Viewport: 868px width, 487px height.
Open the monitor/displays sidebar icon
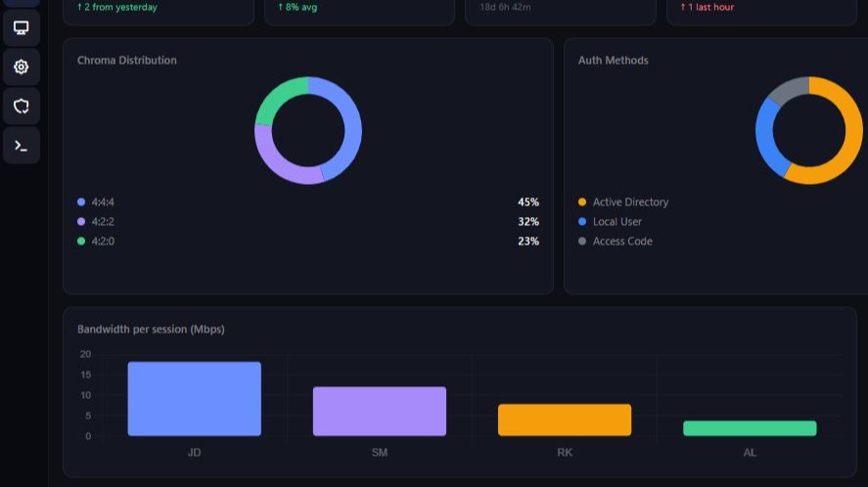[21, 27]
